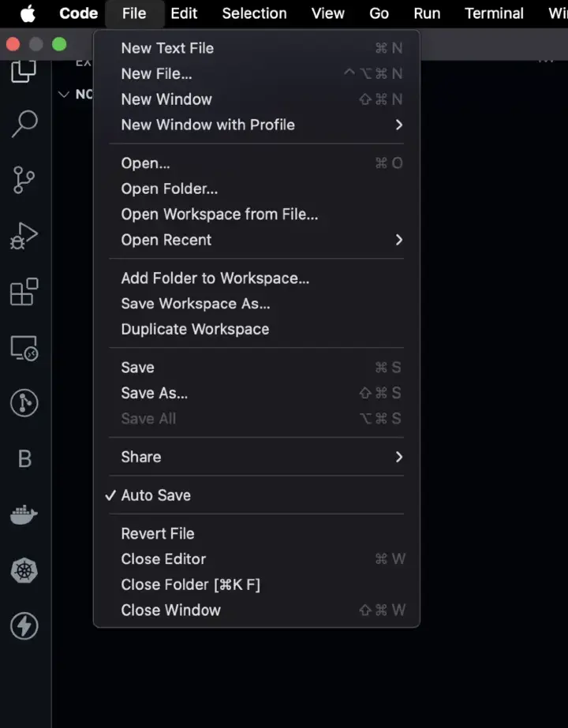Click the lightning bolt activity bar icon

24,626
